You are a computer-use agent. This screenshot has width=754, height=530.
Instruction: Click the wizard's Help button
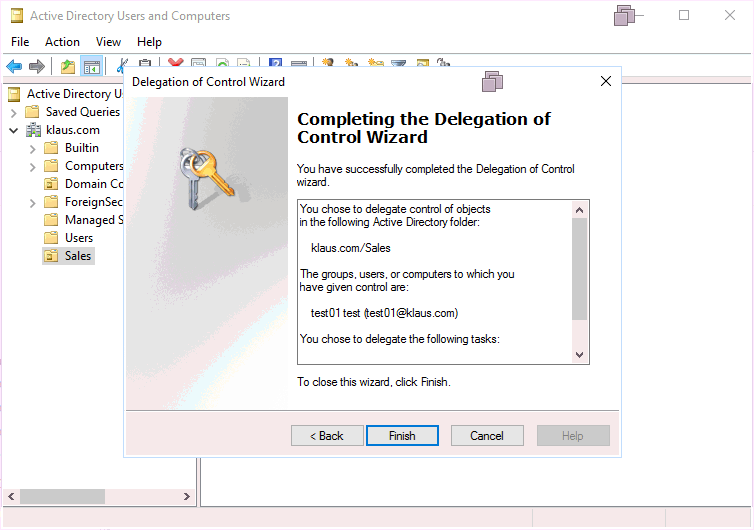(x=573, y=436)
